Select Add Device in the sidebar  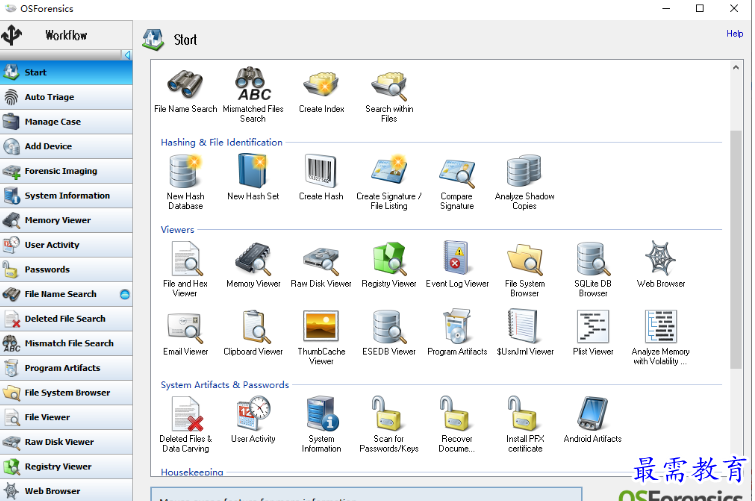[x=66, y=146]
